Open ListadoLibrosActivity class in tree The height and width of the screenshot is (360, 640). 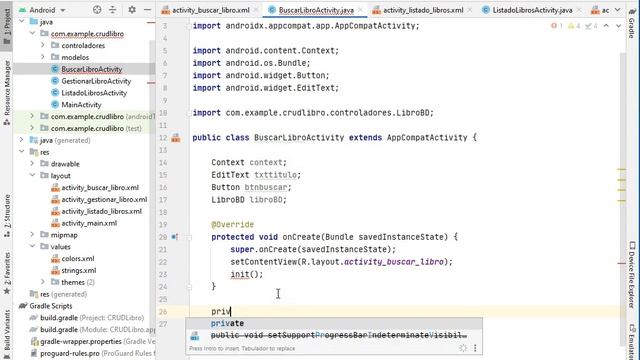[x=94, y=93]
